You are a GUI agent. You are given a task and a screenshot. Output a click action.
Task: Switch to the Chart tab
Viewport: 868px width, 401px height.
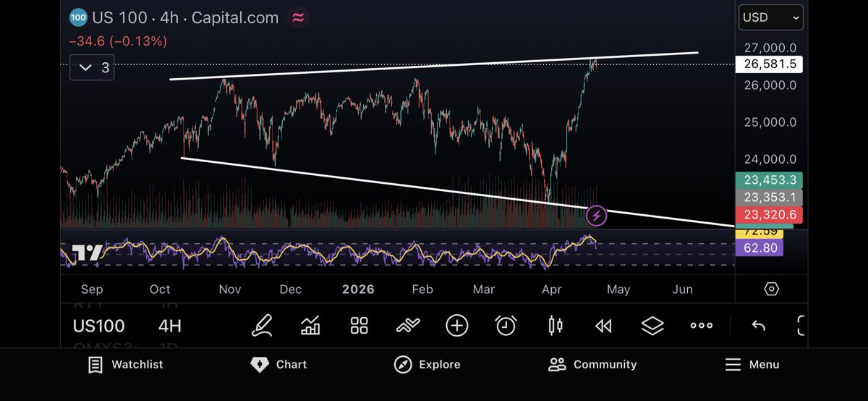(278, 365)
